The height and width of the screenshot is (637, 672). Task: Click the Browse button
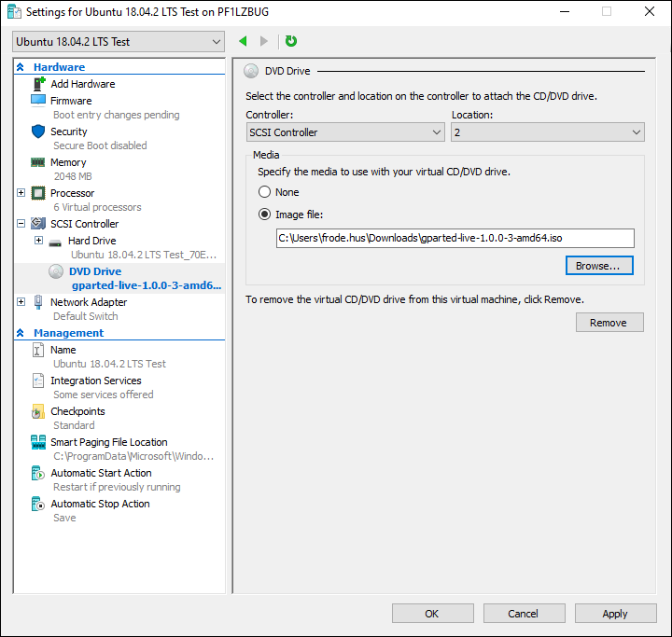599,266
